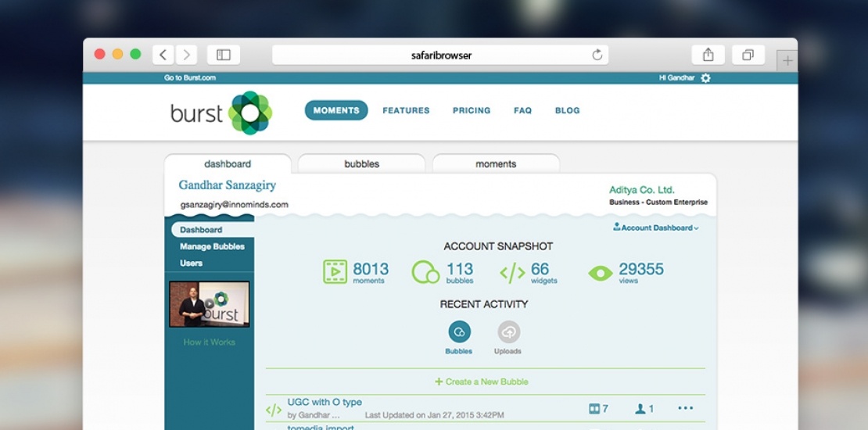Open the FEATURES nav item

(x=406, y=110)
